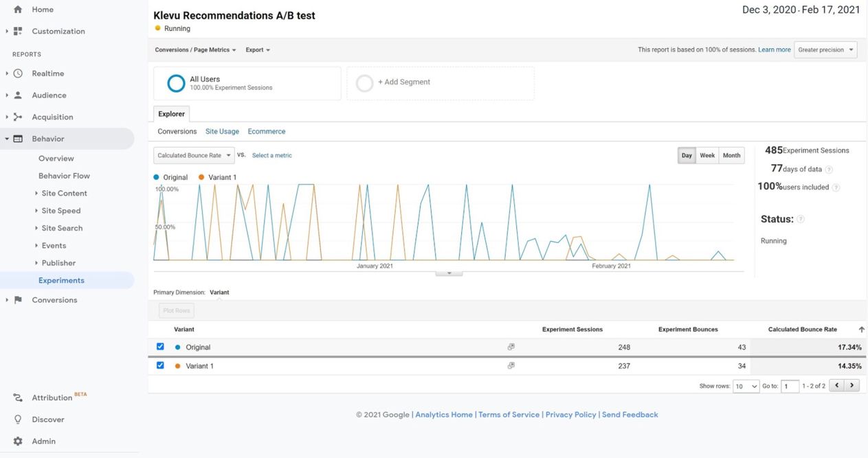Click the Admin gear icon

[18, 441]
